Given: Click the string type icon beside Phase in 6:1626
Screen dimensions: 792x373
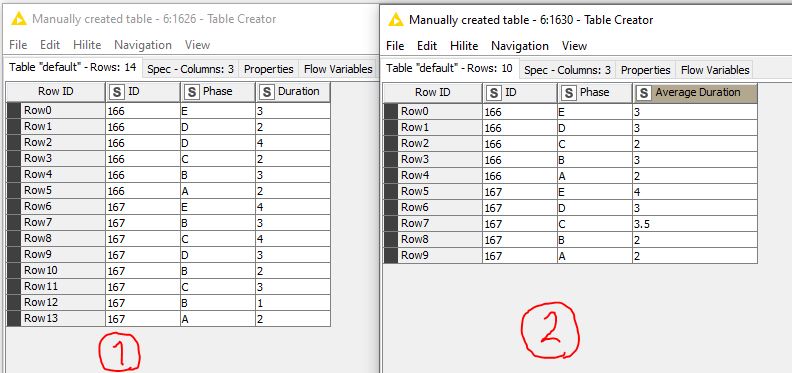Looking at the screenshot, I should (x=192, y=92).
